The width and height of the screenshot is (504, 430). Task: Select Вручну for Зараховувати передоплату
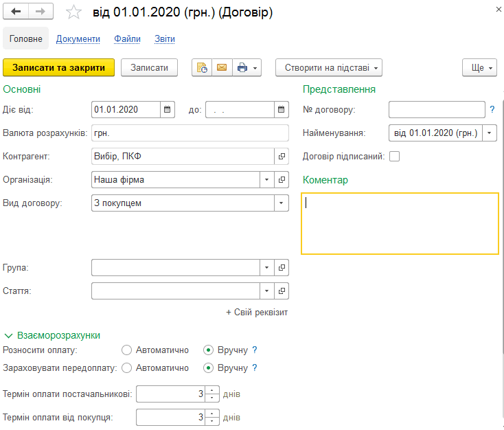(208, 367)
